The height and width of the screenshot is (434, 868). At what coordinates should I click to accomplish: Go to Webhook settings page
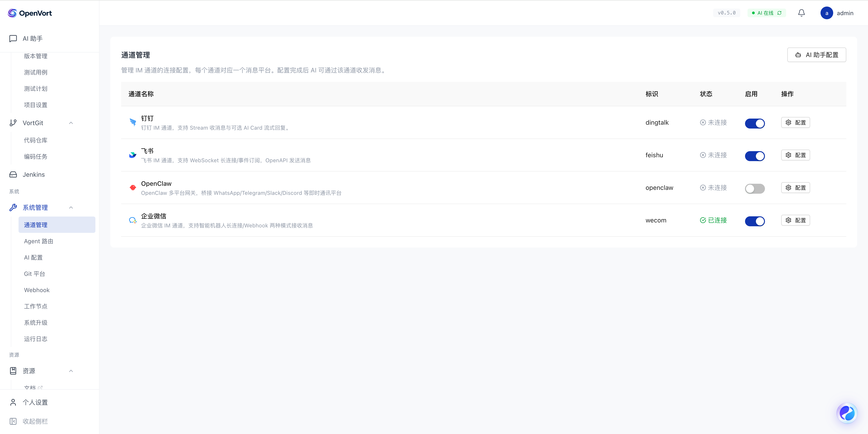click(x=37, y=290)
